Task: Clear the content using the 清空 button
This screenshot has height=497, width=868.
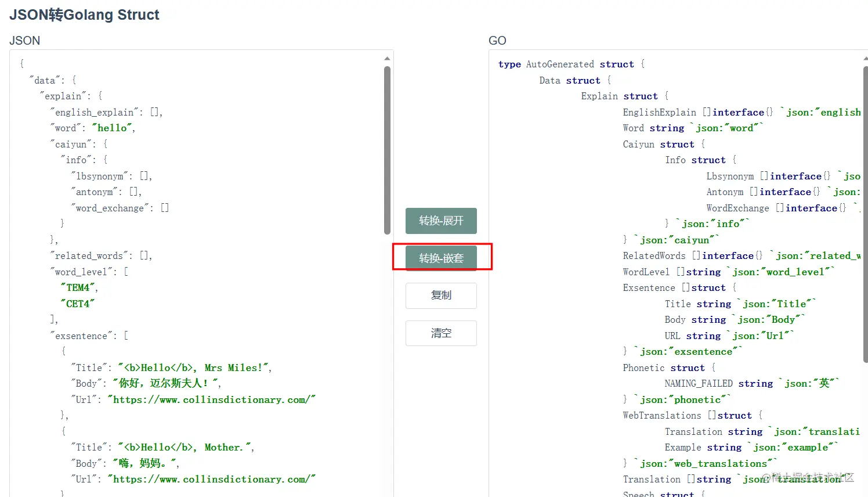Action: pos(441,333)
